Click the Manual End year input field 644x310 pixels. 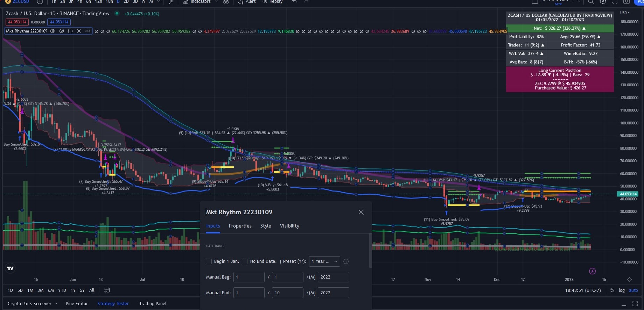coord(333,293)
